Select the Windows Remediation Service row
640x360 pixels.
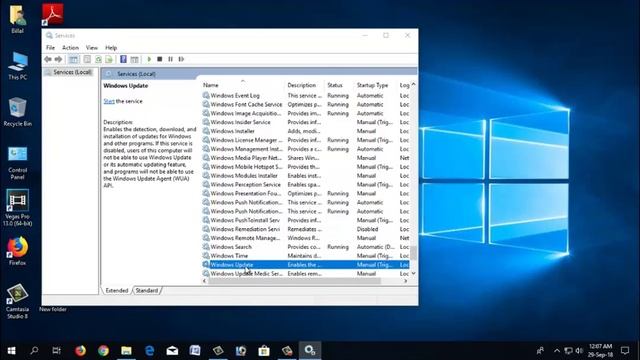pos(305,229)
